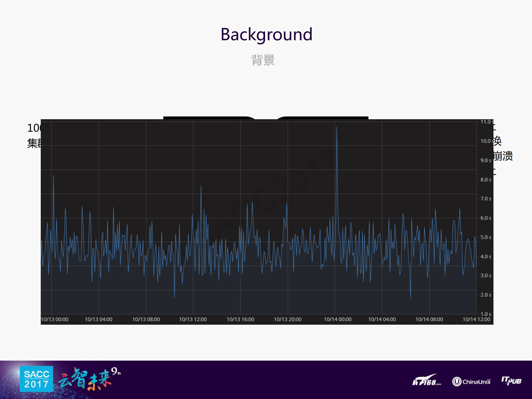Select the Background slide title
The width and height of the screenshot is (532, 399).
266,35
